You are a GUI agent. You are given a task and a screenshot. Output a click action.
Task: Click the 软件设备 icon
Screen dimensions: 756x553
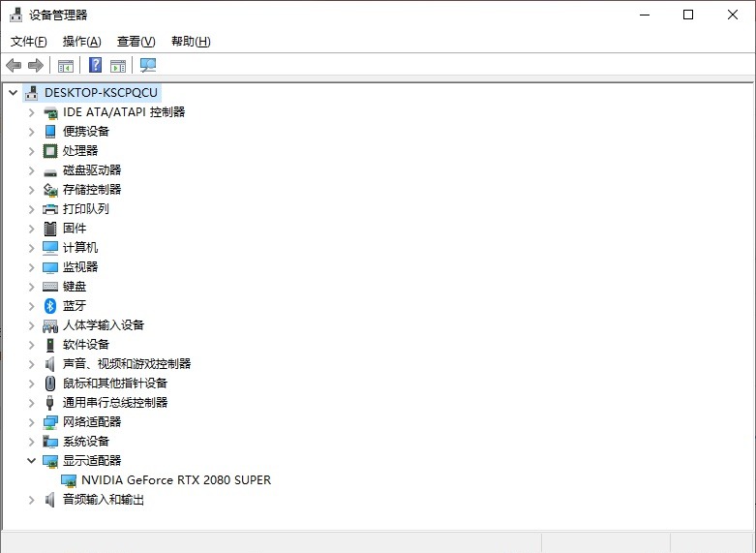click(x=50, y=345)
